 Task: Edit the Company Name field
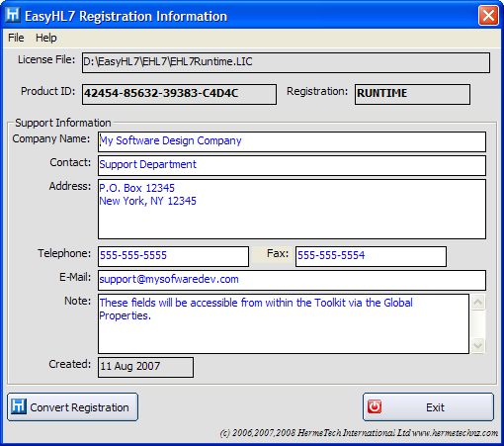pos(292,141)
